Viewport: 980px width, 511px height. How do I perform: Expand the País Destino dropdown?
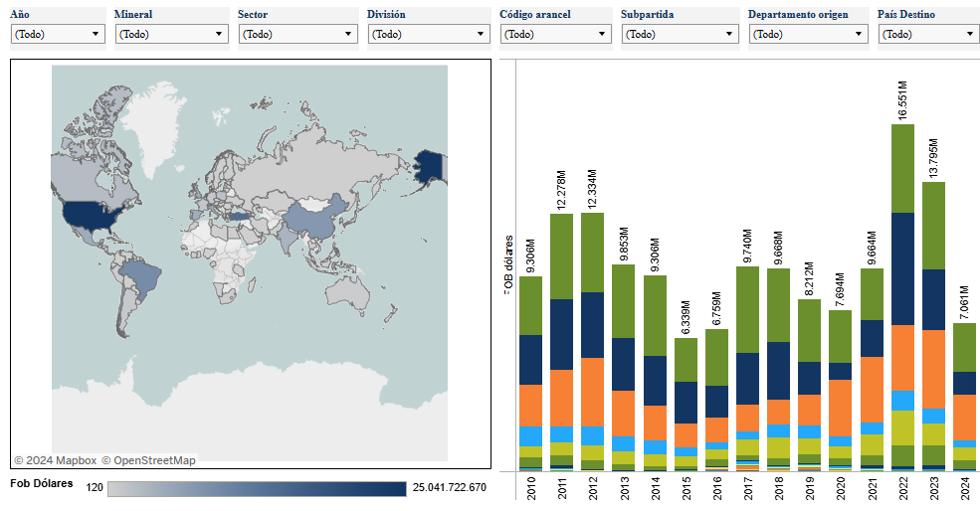[x=928, y=34]
